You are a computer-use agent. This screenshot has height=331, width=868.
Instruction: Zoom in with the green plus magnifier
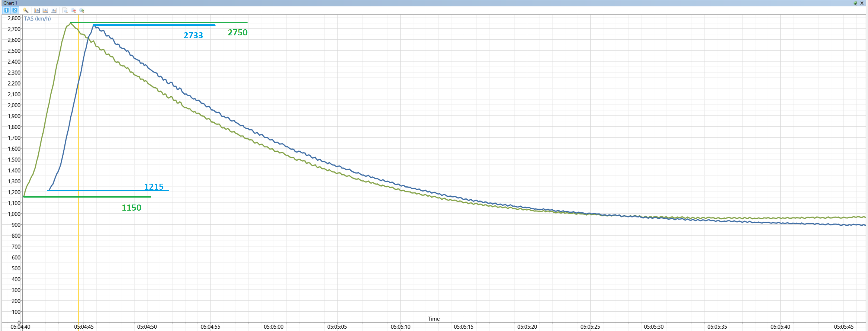(x=82, y=10)
